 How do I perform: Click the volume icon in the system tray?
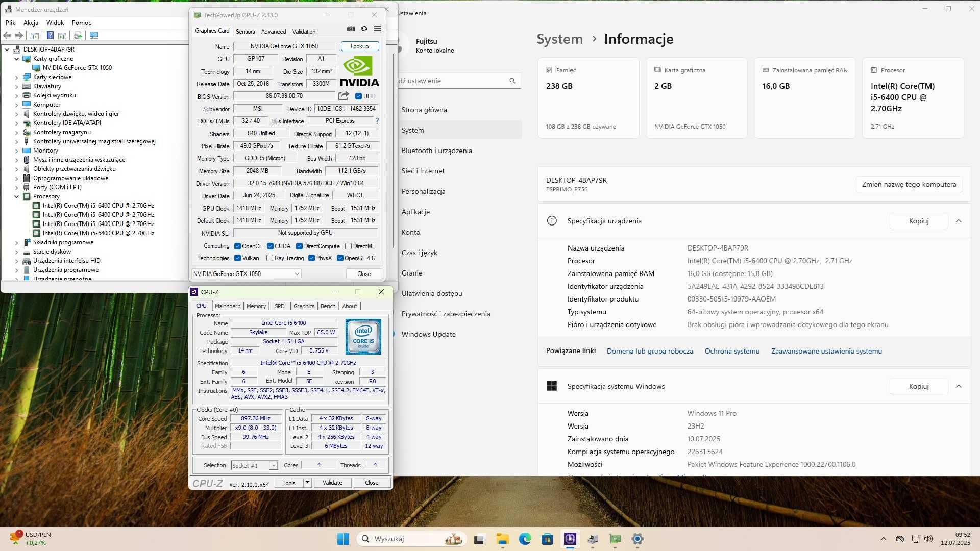tap(928, 539)
